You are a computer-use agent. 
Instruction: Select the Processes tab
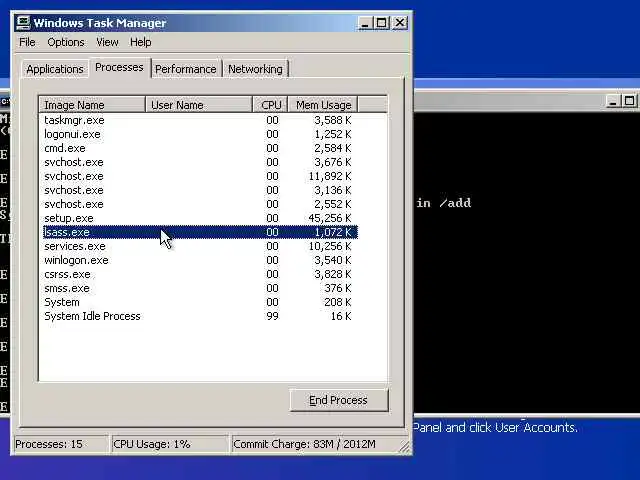pyautogui.click(x=119, y=67)
